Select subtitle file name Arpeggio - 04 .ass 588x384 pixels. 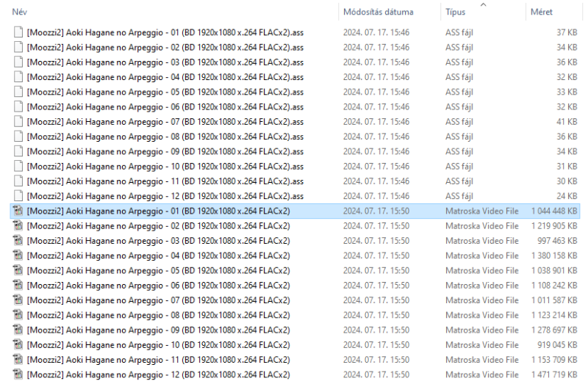[165, 77]
